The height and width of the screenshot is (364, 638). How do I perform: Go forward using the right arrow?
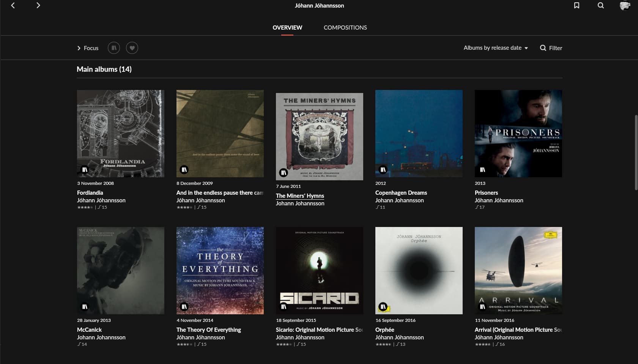[x=38, y=5]
